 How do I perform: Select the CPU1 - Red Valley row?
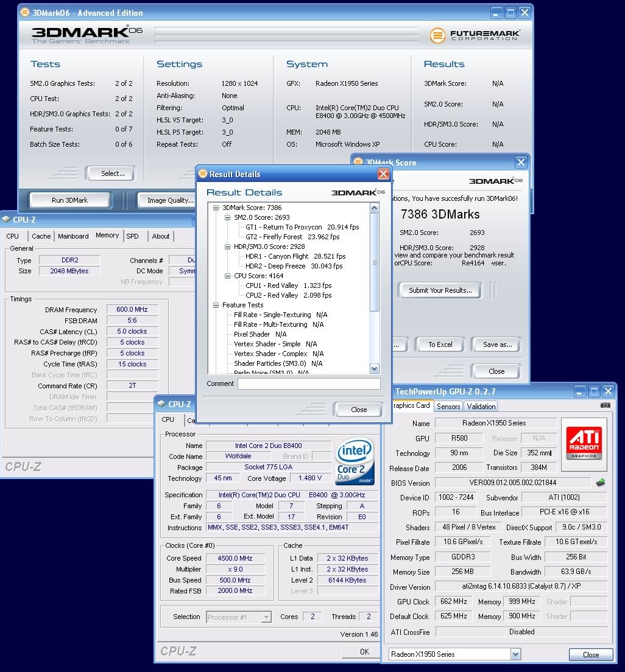[288, 285]
